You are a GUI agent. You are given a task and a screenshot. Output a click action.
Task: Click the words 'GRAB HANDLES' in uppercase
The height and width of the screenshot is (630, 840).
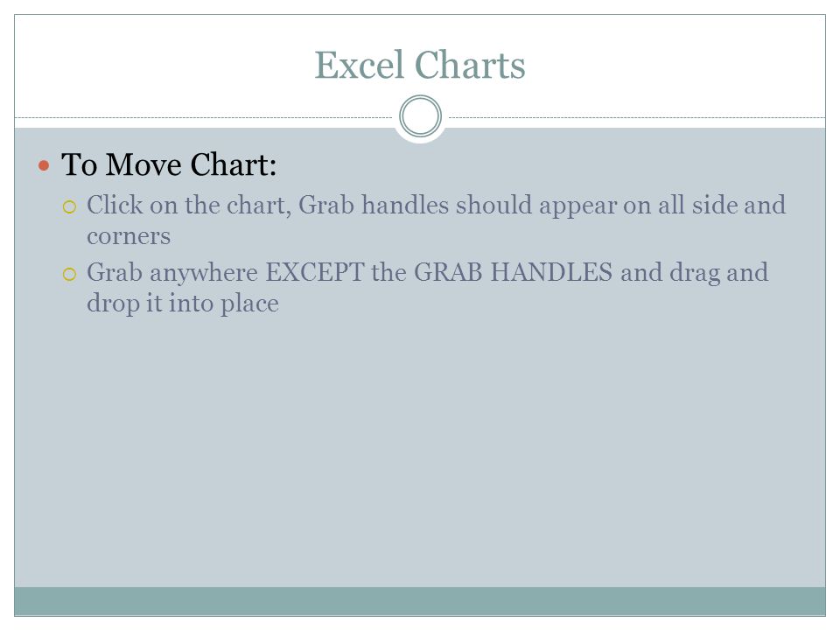pos(514,272)
